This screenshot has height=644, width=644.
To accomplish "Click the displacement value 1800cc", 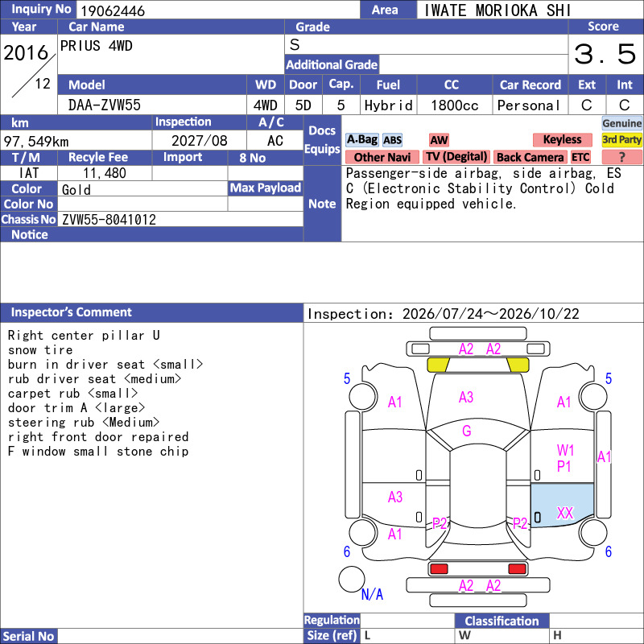I will (454, 105).
